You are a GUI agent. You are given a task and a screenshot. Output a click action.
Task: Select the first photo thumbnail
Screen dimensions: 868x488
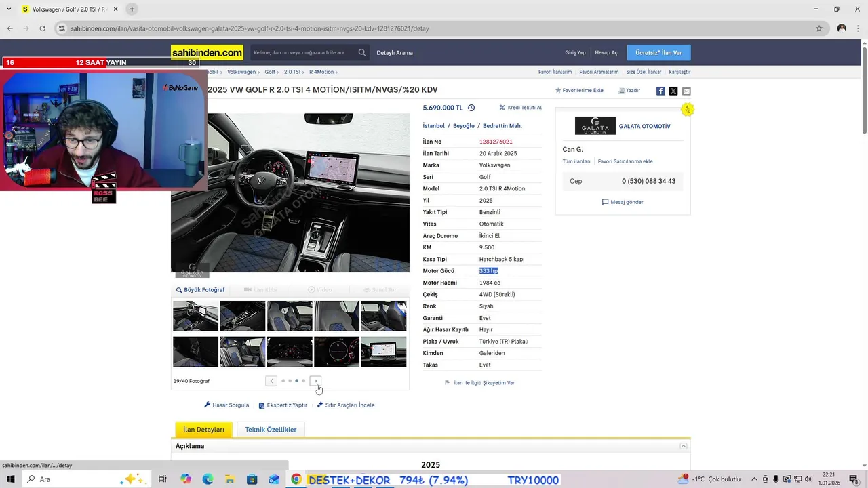(x=195, y=316)
